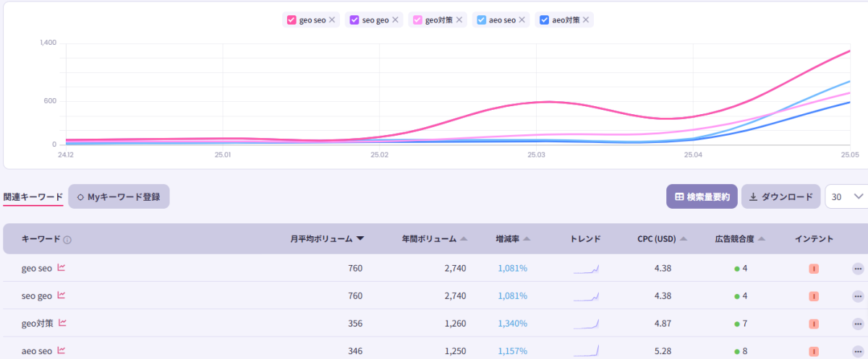Open more options for geo seo row
The height and width of the screenshot is (359, 868).
coord(858,269)
